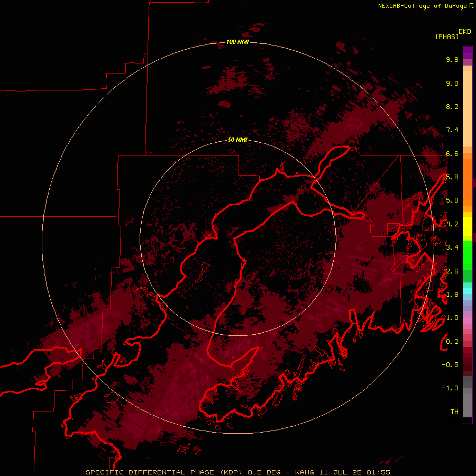
Task: Click the 3.4 scale value
Action: coord(452,247)
